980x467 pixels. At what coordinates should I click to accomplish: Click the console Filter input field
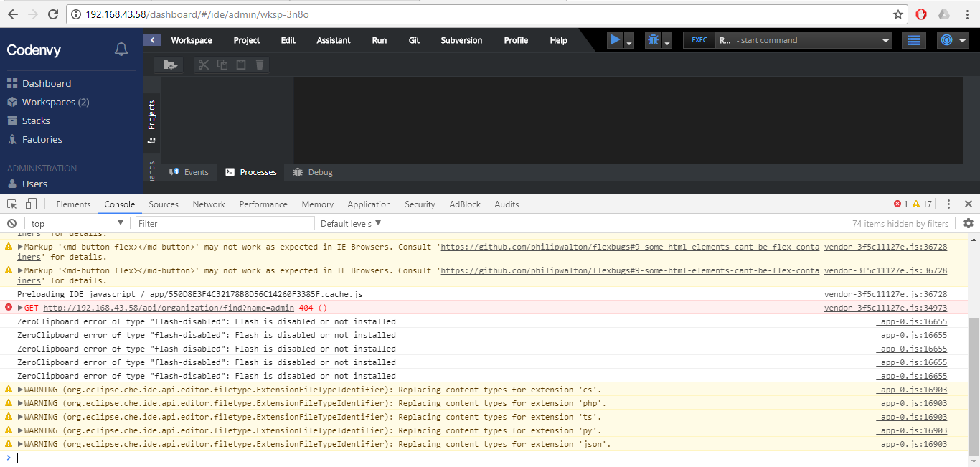pyautogui.click(x=224, y=223)
